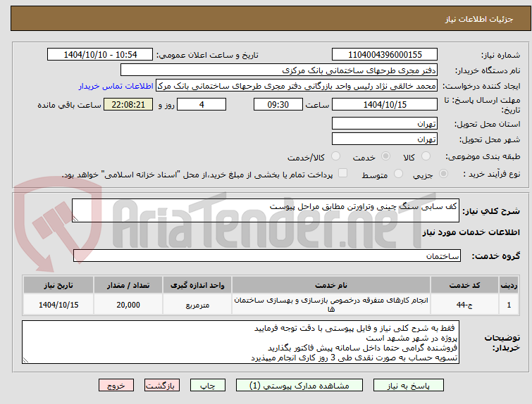
Task: Select the جزیی purchase type radio
Action: click(443, 174)
